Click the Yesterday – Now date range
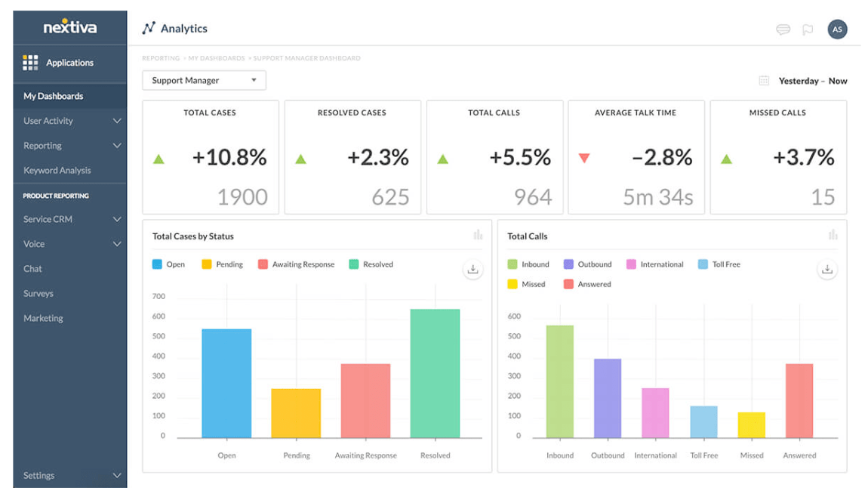The image size is (868, 503). pos(812,81)
